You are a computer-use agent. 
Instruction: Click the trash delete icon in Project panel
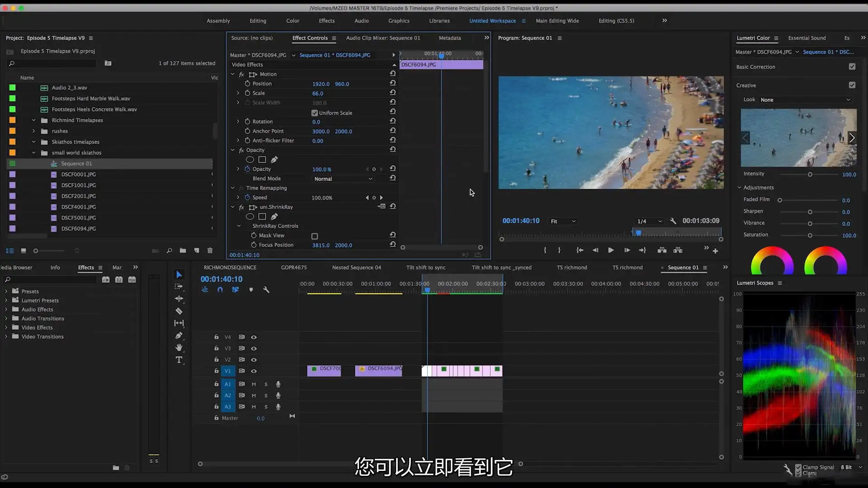210,250
